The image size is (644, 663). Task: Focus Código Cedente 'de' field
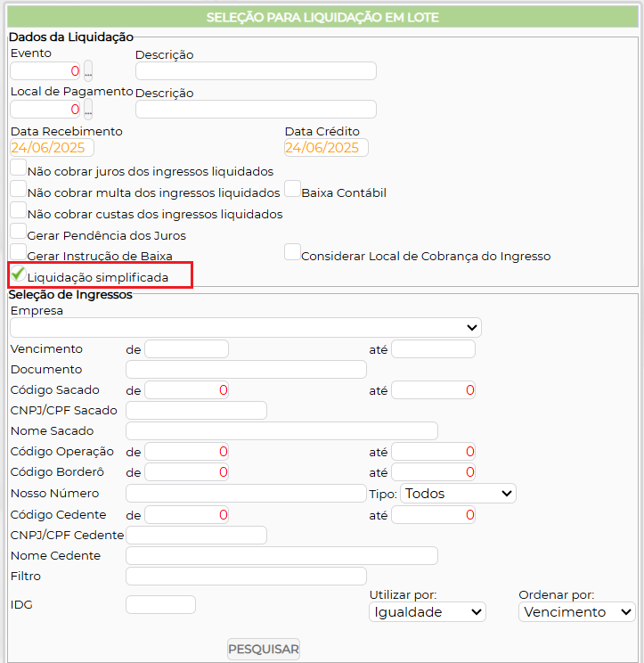187,515
